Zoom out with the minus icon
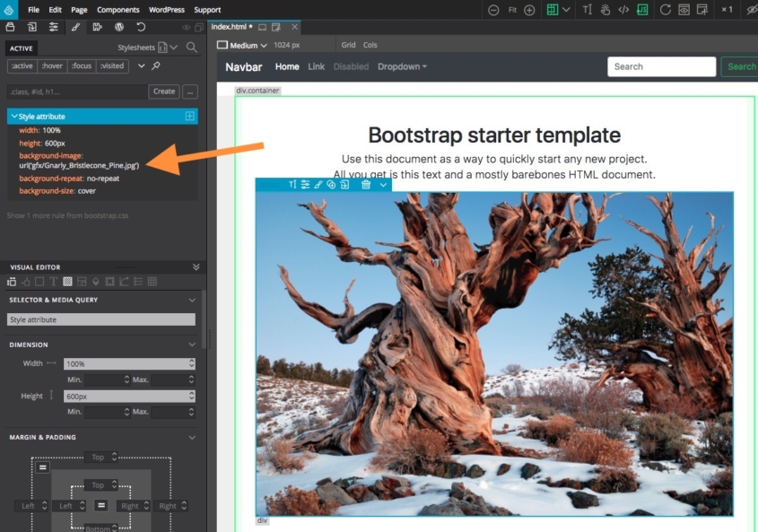 pyautogui.click(x=493, y=10)
